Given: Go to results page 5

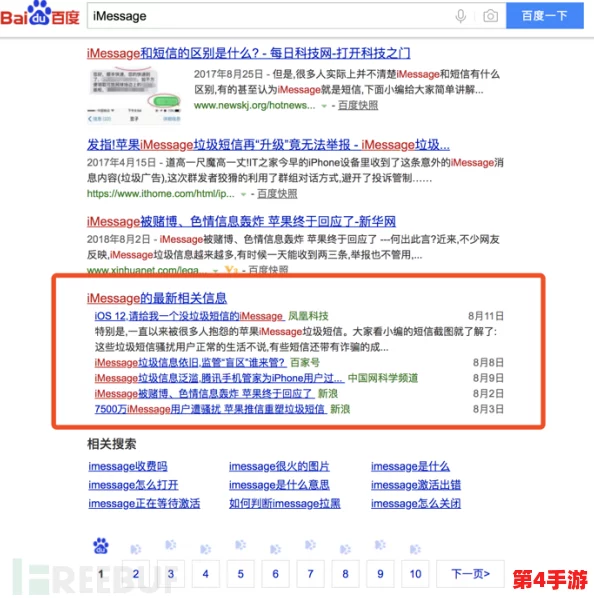Looking at the screenshot, I should point(241,574).
